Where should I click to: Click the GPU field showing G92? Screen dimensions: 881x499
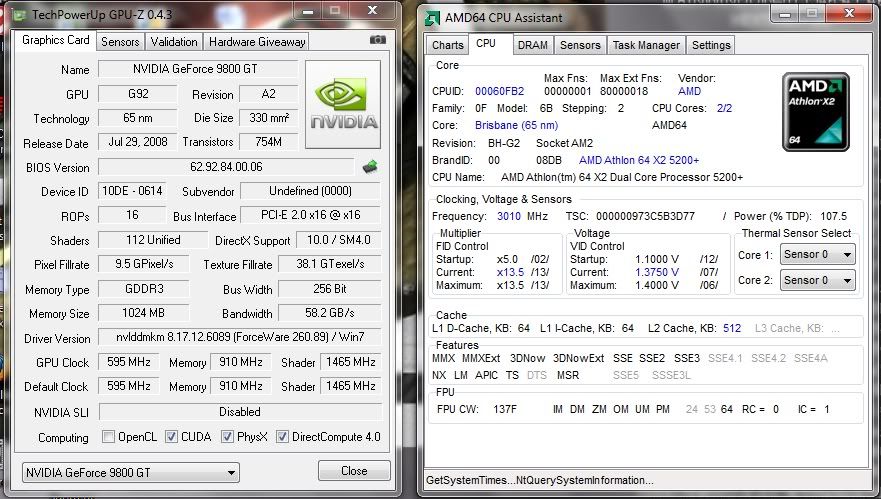point(138,94)
